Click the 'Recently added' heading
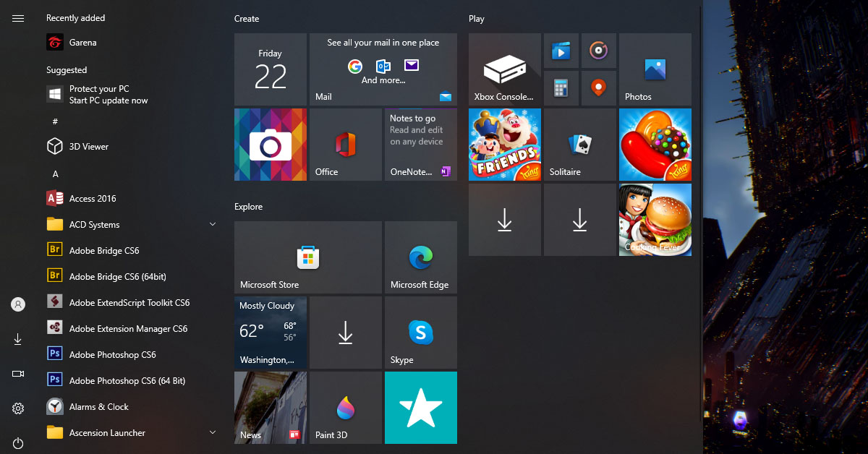 [75, 18]
